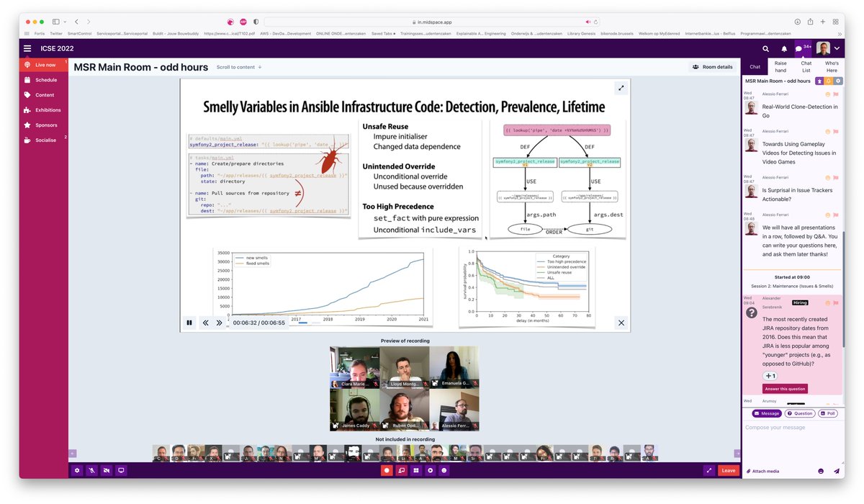
Task: Click the red record button
Action: pyautogui.click(x=387, y=470)
